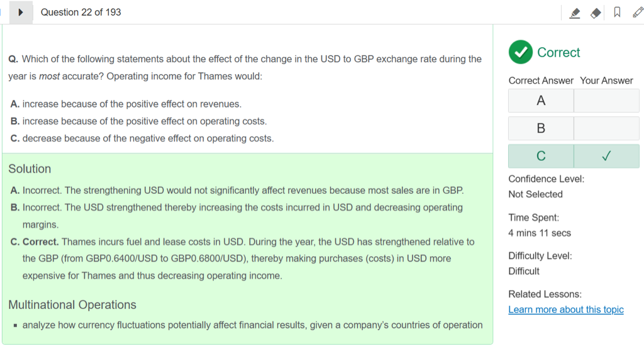Click the checkmark in Your Answer C
Image resolution: width=644 pixels, height=351 pixels.
click(606, 156)
